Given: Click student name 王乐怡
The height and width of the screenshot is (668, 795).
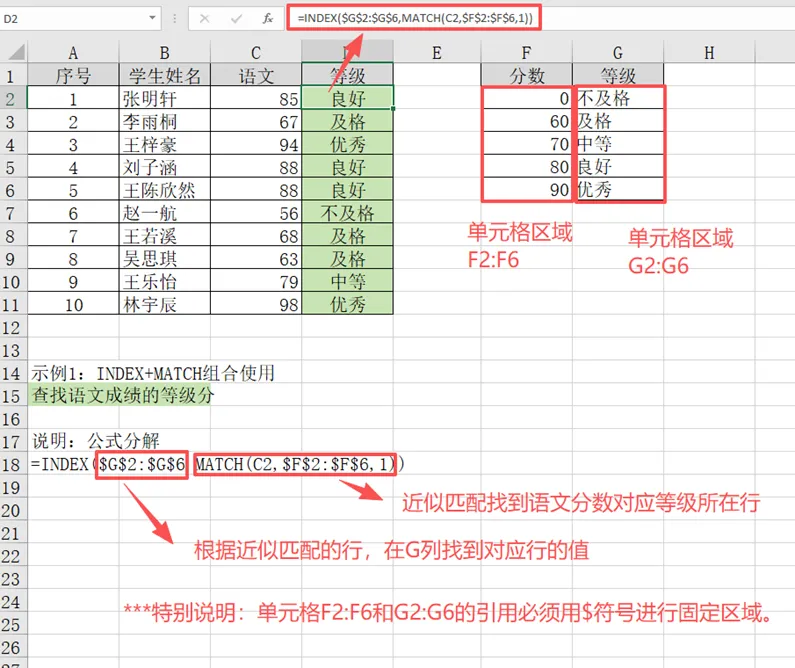Looking at the screenshot, I should (x=164, y=281).
